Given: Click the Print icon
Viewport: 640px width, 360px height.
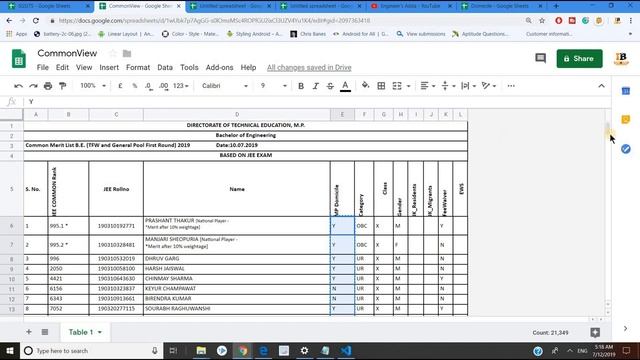Looking at the screenshot, I should click(x=48, y=86).
